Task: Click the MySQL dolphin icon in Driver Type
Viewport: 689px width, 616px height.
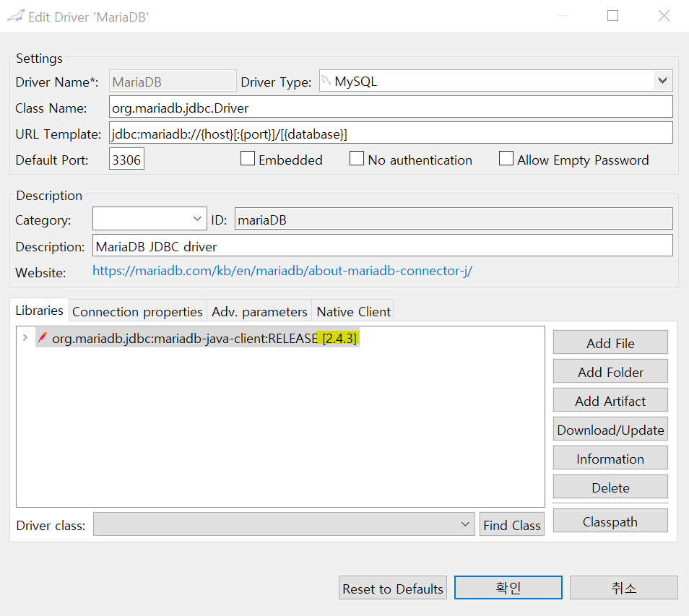Action: (326, 81)
